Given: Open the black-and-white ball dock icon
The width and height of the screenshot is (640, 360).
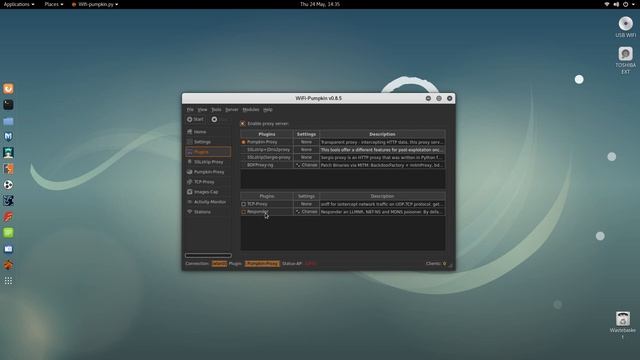Looking at the screenshot, I should (8, 185).
